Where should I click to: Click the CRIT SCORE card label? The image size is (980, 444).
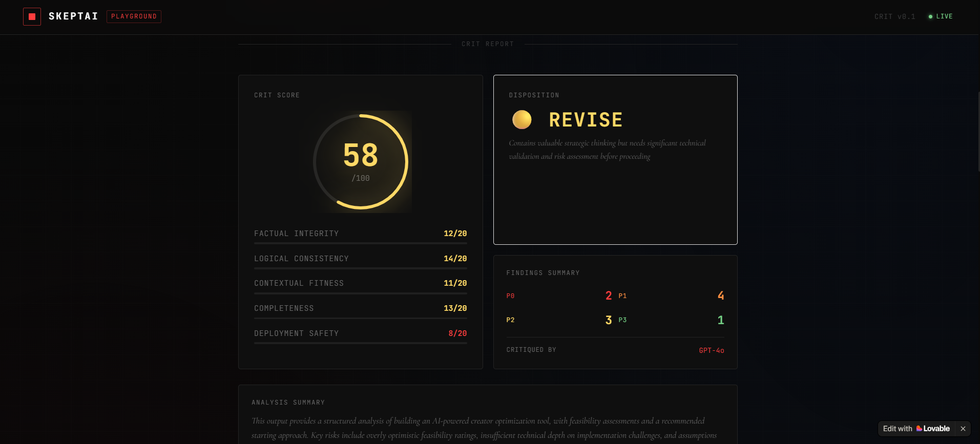coord(277,95)
